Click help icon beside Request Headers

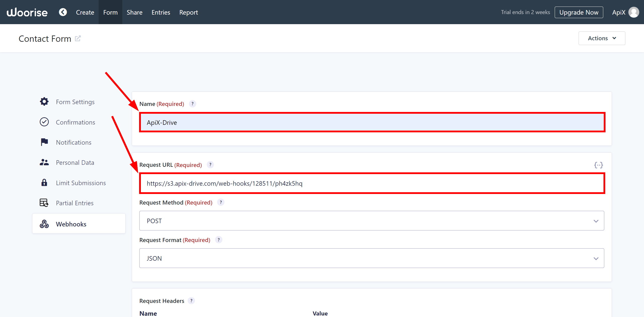tap(191, 301)
